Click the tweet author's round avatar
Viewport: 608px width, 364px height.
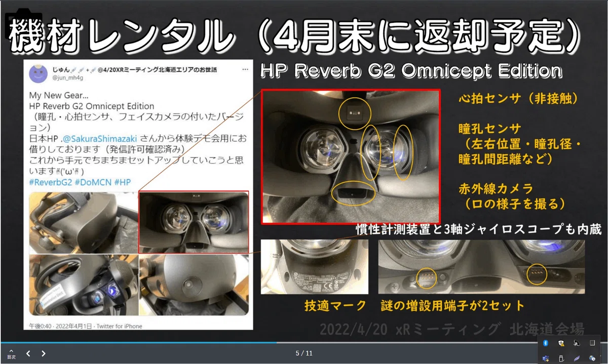39,74
